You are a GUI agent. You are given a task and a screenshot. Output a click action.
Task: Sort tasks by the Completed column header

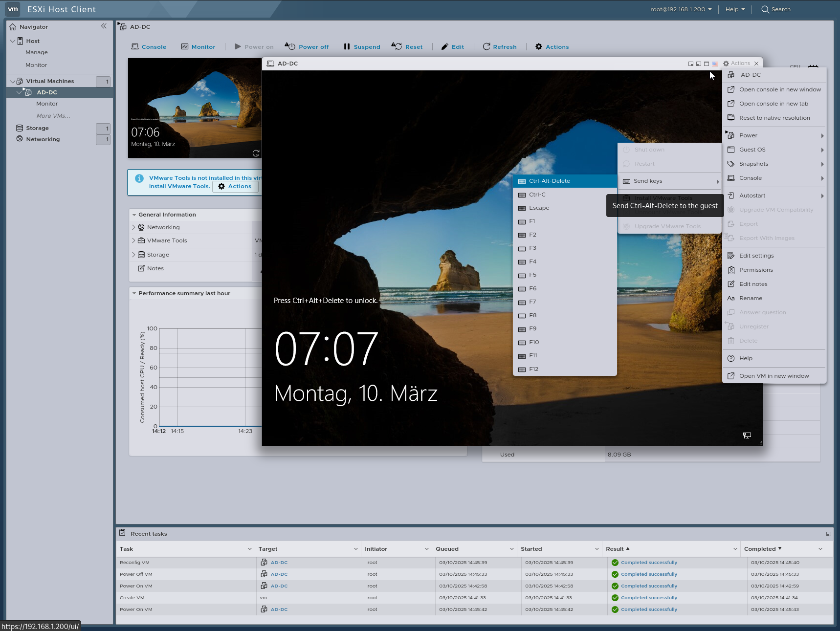(x=759, y=549)
